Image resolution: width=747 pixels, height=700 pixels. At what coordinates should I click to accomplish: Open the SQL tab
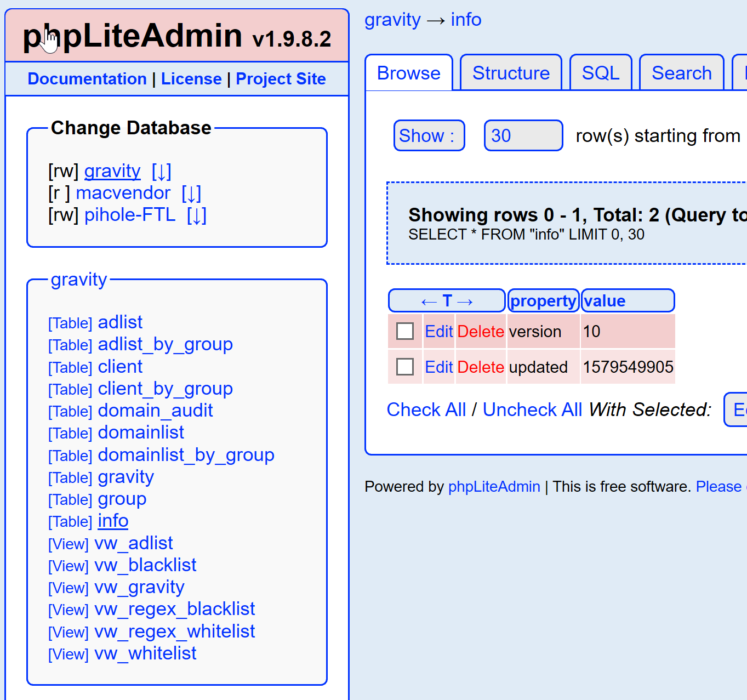(601, 73)
